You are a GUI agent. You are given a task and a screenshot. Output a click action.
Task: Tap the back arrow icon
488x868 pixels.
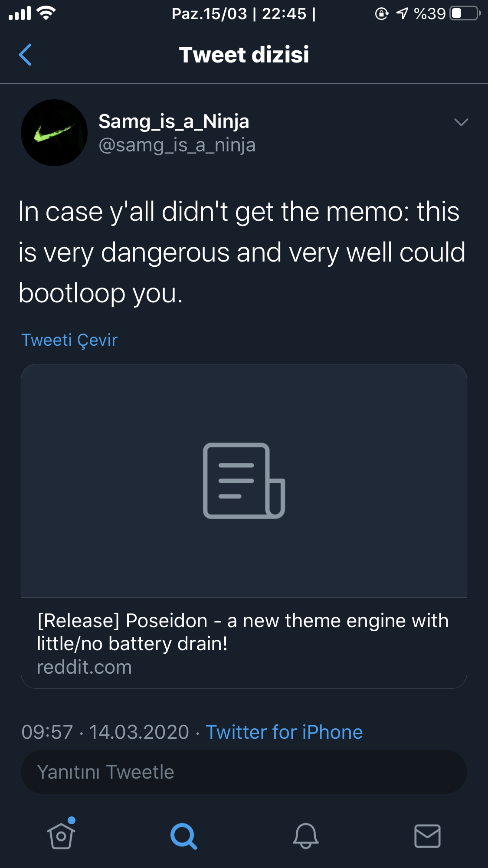26,55
